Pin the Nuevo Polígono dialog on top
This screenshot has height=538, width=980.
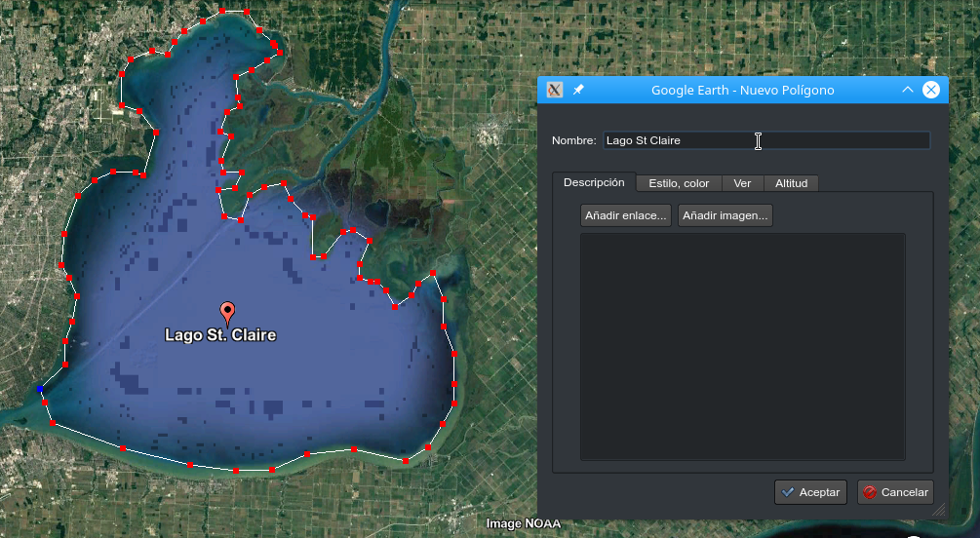click(x=578, y=90)
